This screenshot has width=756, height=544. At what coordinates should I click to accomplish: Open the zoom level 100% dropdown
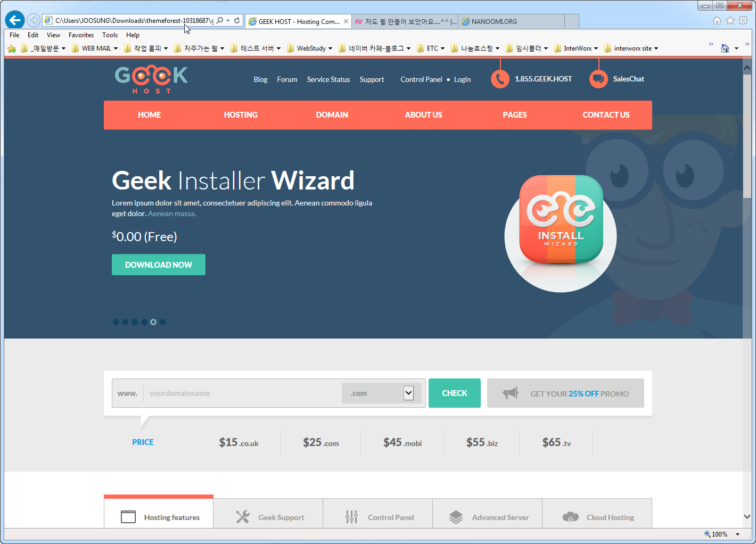pos(737,534)
